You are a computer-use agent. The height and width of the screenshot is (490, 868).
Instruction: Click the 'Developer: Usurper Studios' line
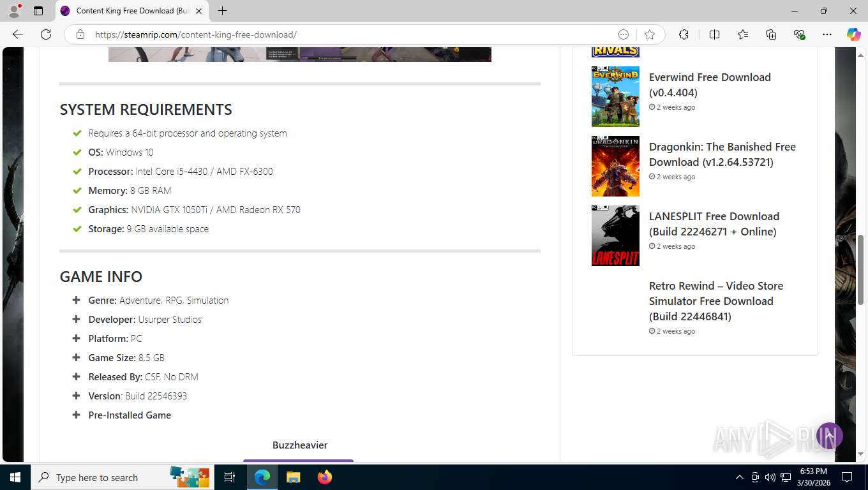pyautogui.click(x=145, y=319)
